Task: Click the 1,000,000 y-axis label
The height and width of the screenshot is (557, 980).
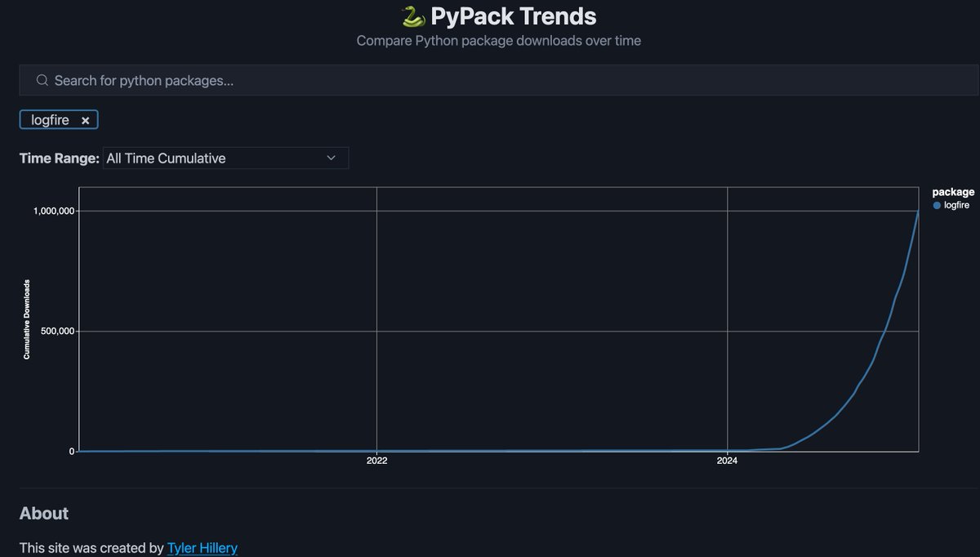Action: pos(54,211)
